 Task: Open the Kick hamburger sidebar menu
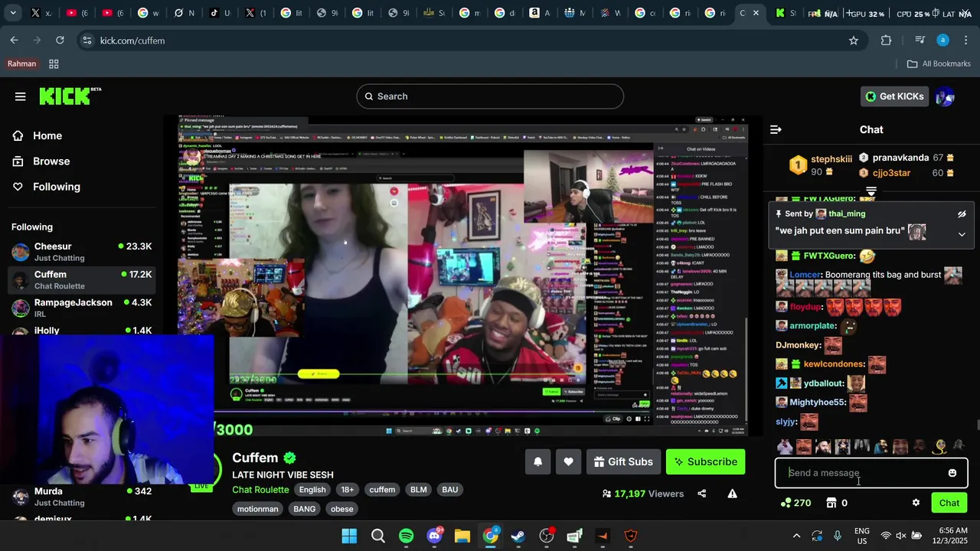click(20, 96)
